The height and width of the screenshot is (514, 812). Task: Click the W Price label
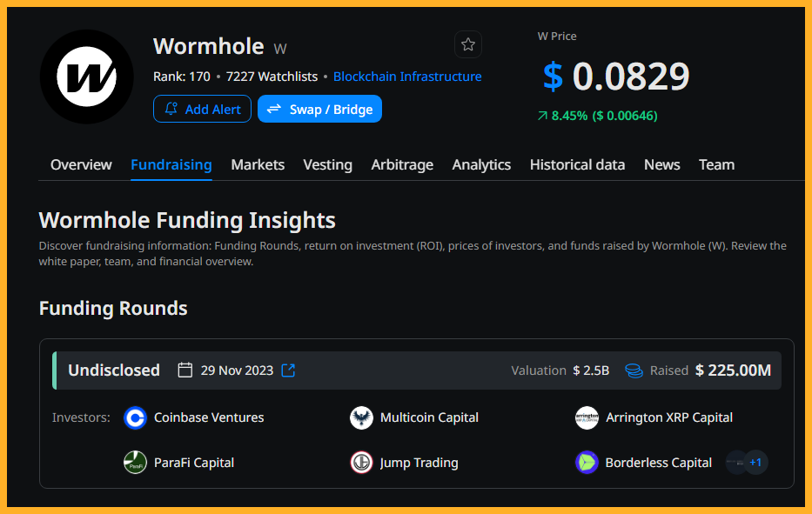[x=557, y=37]
